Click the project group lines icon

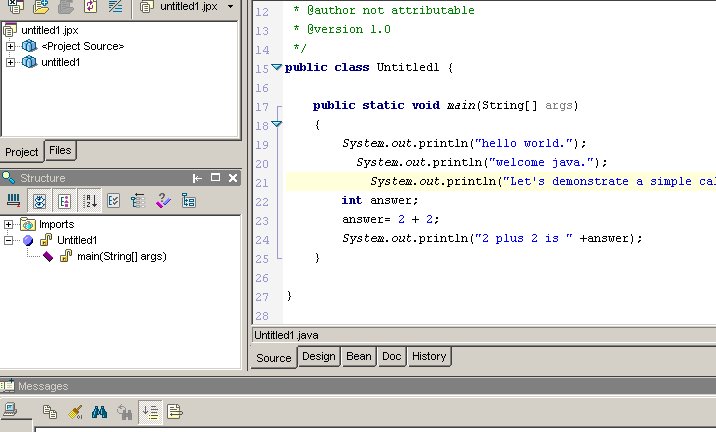pyautogui.click(x=116, y=6)
